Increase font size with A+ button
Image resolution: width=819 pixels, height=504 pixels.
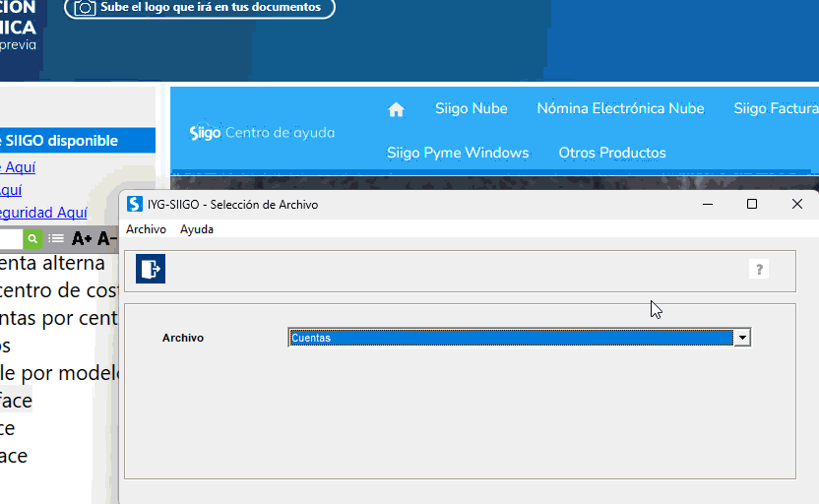point(82,239)
